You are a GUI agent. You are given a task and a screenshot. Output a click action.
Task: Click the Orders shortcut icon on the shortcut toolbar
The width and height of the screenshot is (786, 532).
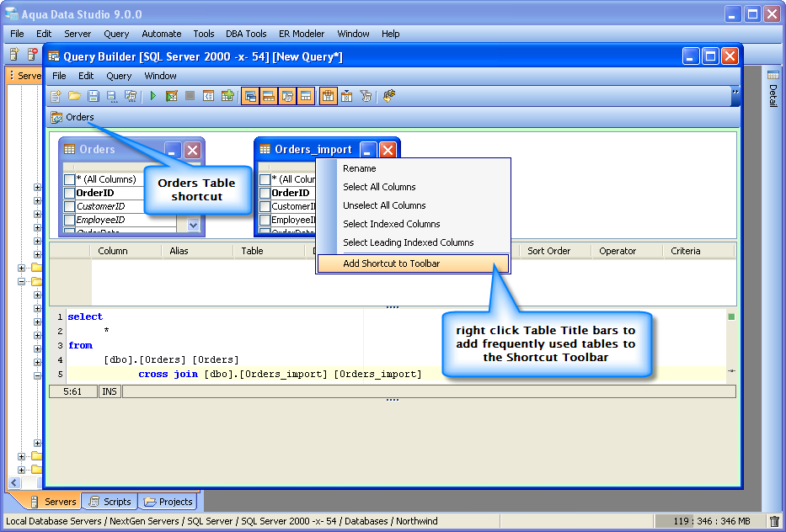(56, 117)
